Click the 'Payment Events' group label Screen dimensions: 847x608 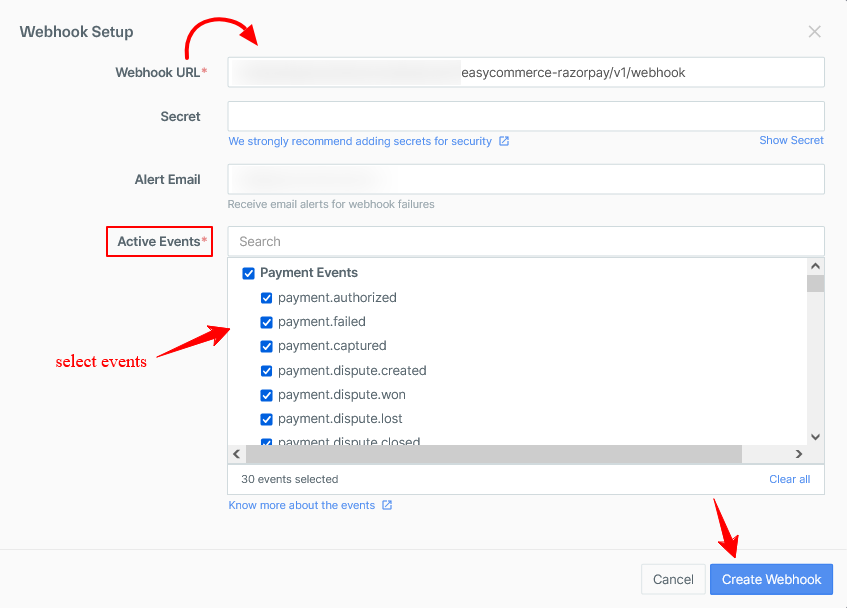click(x=309, y=273)
